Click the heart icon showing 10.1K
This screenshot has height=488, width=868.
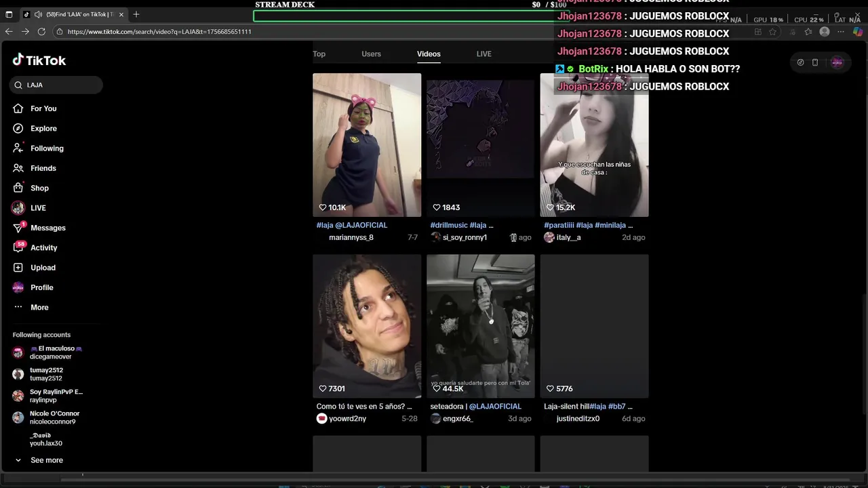pyautogui.click(x=323, y=207)
